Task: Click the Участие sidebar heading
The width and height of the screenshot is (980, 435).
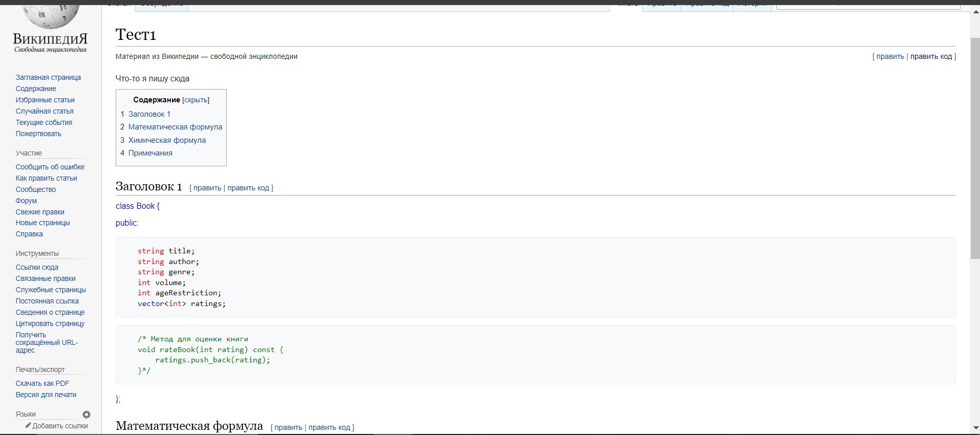Action: coord(29,153)
